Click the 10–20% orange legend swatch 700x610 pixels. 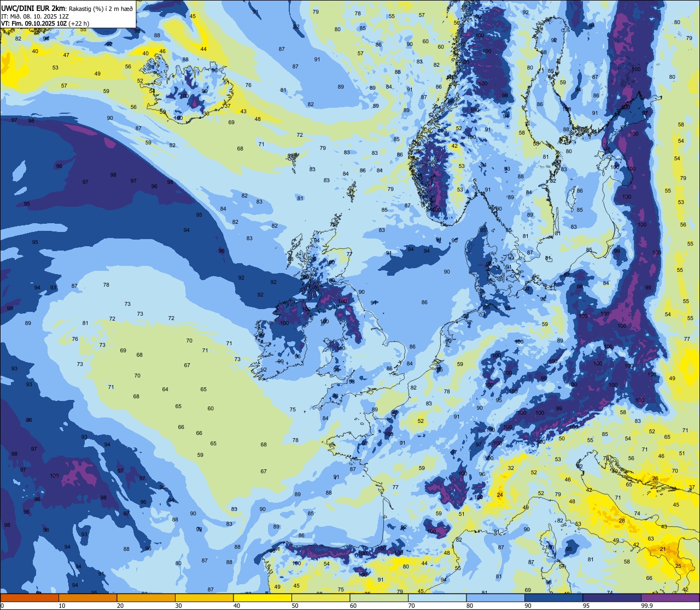pos(88,597)
